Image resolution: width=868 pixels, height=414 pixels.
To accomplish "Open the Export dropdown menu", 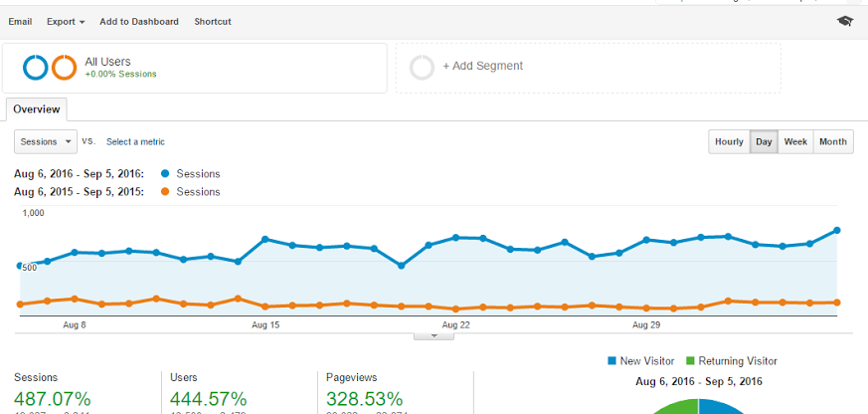I will [66, 21].
